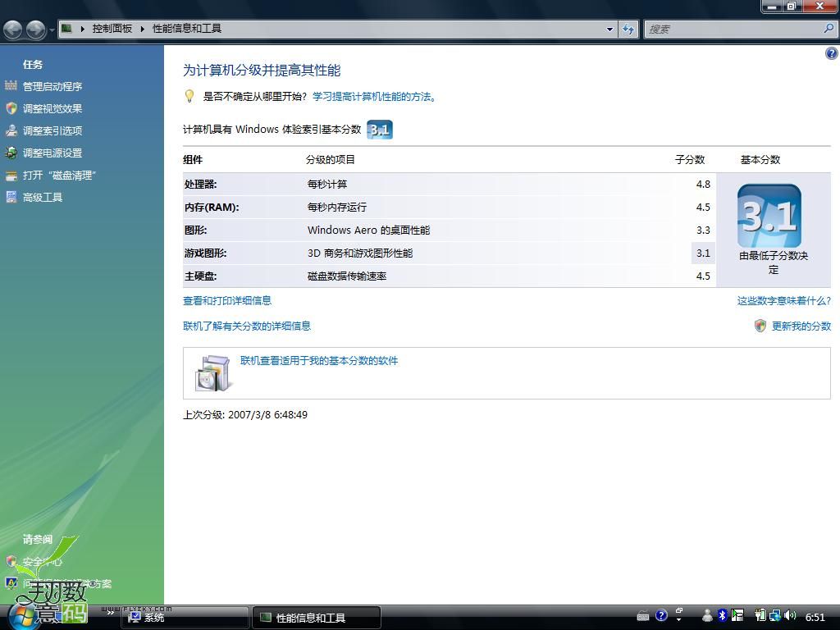Open 联机查看适用于我的基本分数的软件 link

click(x=319, y=361)
